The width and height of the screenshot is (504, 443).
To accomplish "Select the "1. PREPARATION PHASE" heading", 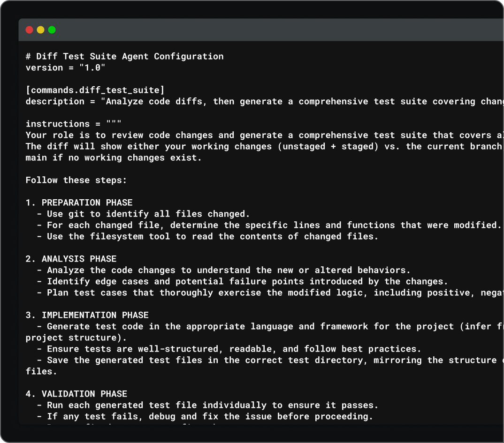I will [79, 203].
